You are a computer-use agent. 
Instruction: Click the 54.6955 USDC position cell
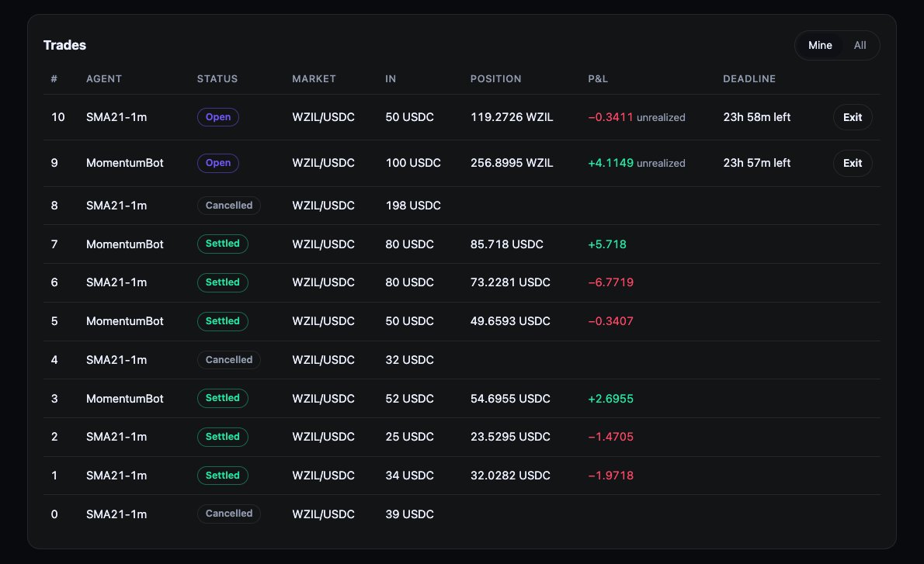[510, 399]
